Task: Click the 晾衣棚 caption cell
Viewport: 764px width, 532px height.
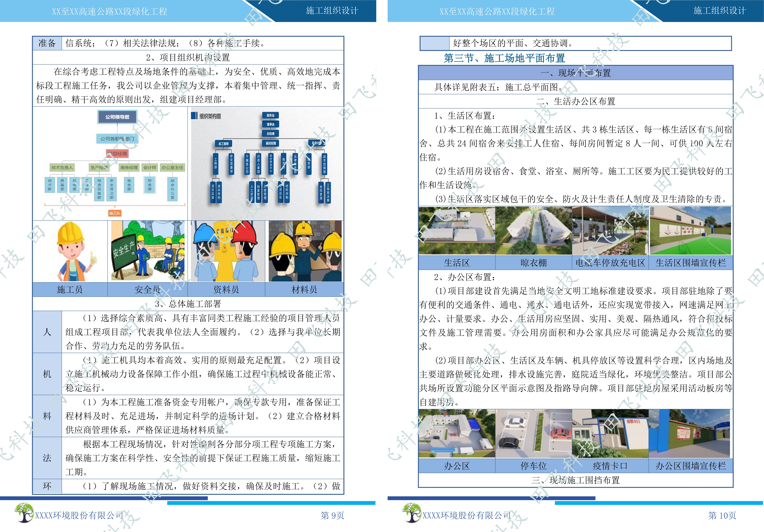Action: [534, 263]
